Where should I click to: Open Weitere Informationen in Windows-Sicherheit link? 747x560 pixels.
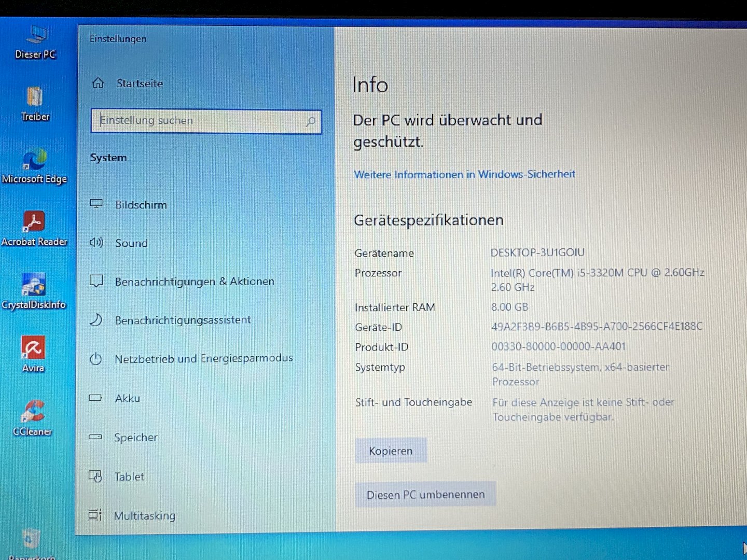tap(464, 174)
